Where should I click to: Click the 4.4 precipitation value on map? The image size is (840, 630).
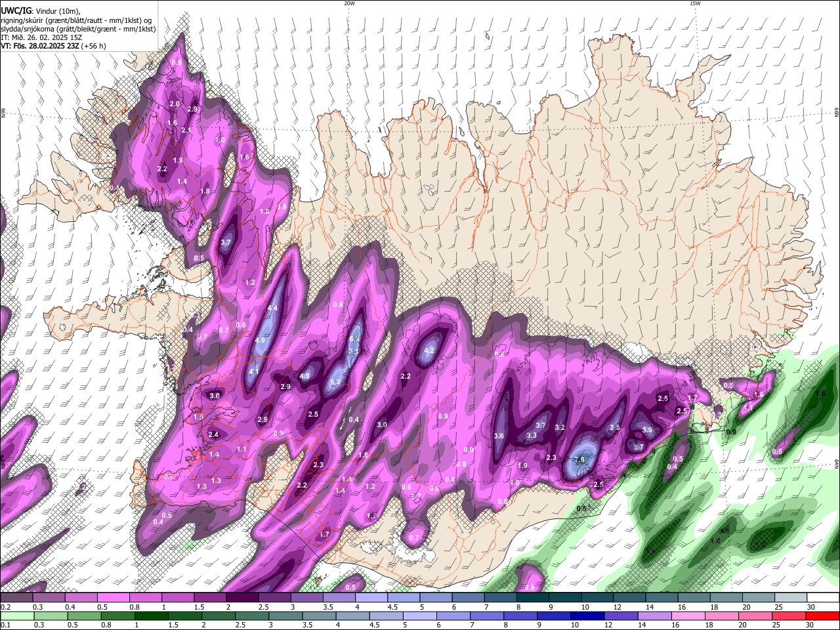click(x=273, y=308)
